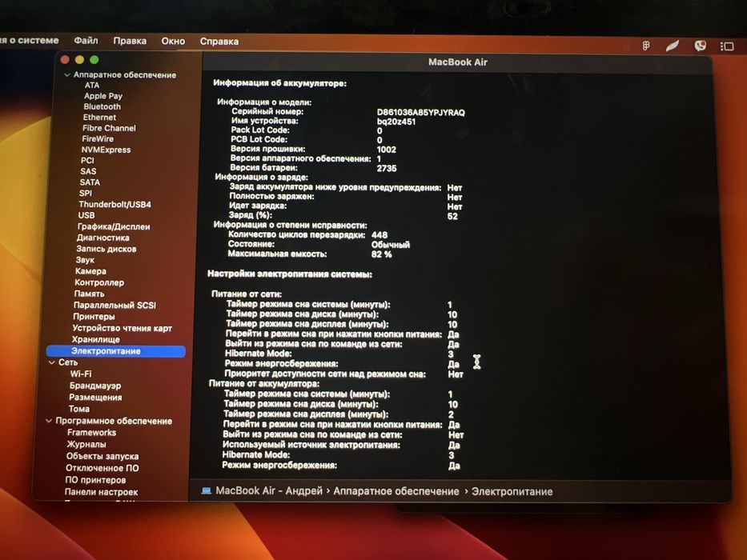This screenshot has height=560, width=747.
Task: Select SAS in the sidebar
Action: click(88, 171)
